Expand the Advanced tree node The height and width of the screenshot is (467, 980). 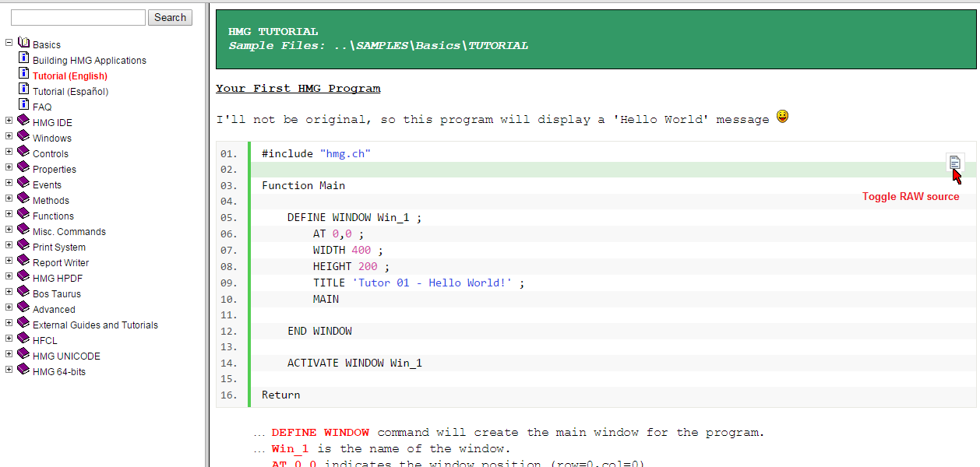(x=9, y=307)
